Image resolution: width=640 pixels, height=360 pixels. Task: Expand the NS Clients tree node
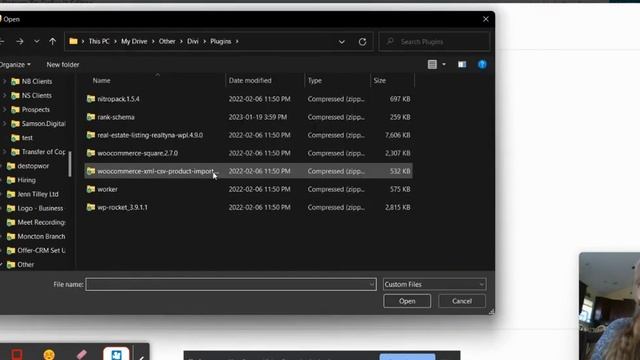4,96
